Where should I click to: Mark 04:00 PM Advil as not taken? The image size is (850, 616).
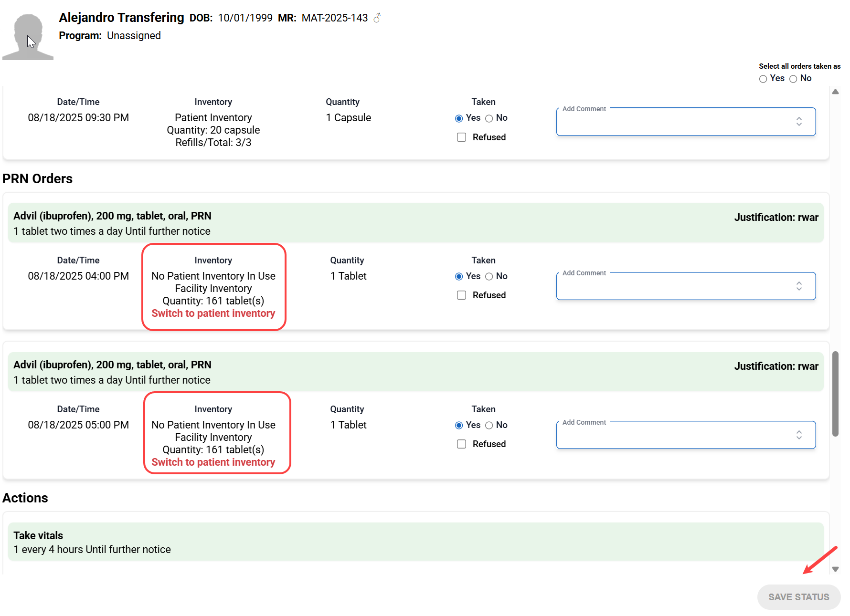(x=489, y=277)
